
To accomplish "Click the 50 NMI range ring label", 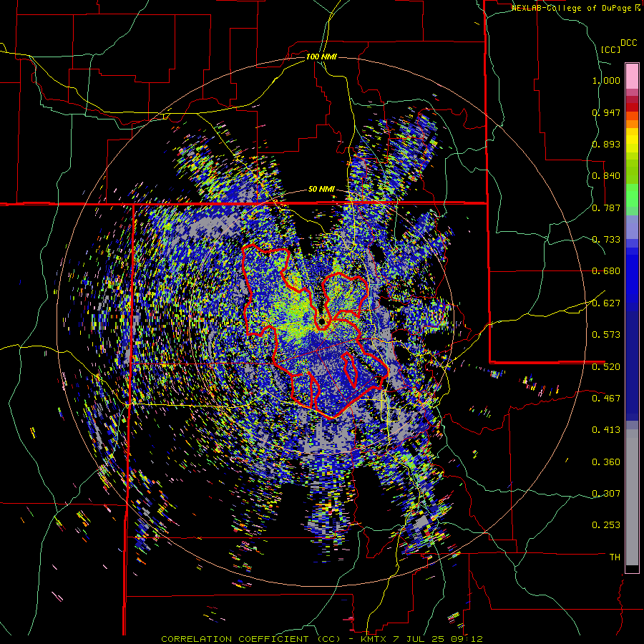I will pyautogui.click(x=321, y=190).
